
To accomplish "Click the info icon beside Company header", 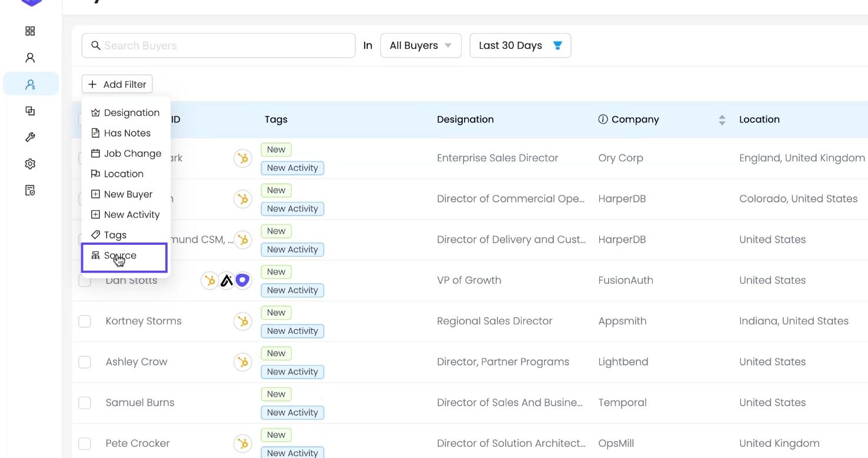I will [603, 120].
